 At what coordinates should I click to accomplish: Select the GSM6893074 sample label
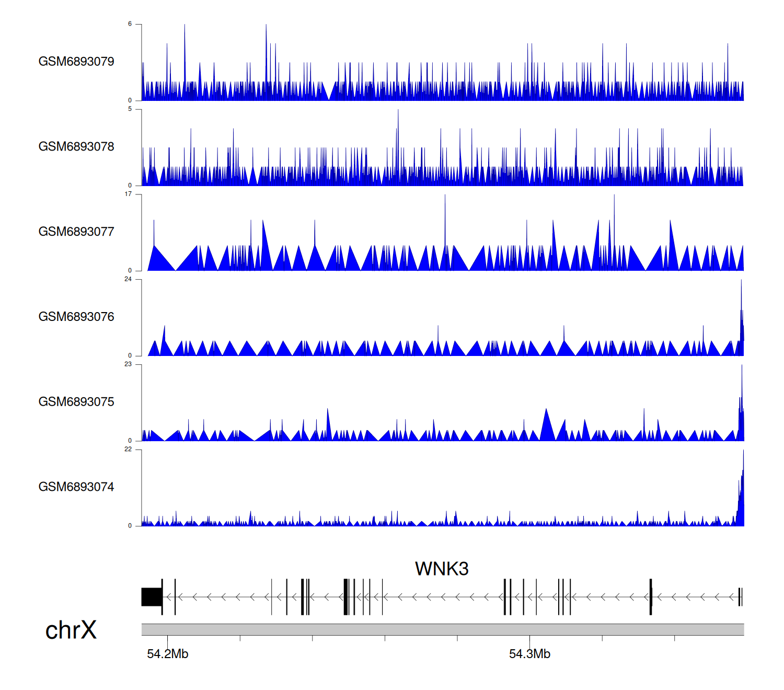click(76, 487)
